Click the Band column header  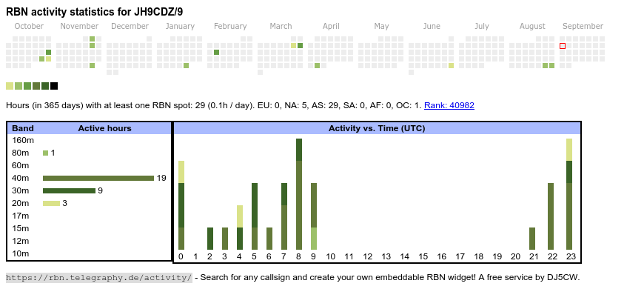pyautogui.click(x=23, y=128)
